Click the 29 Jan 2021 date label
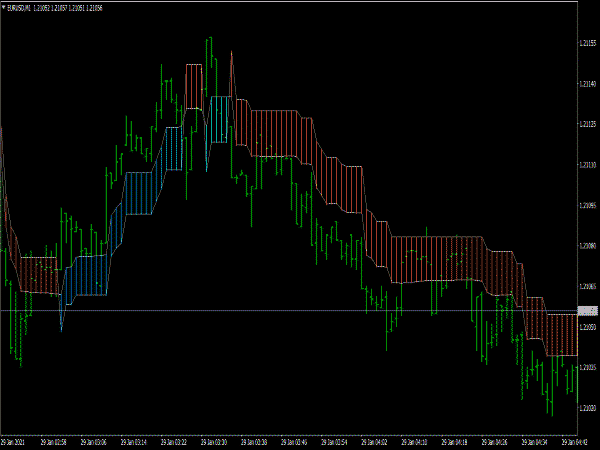The width and height of the screenshot is (600, 450). click(x=13, y=442)
